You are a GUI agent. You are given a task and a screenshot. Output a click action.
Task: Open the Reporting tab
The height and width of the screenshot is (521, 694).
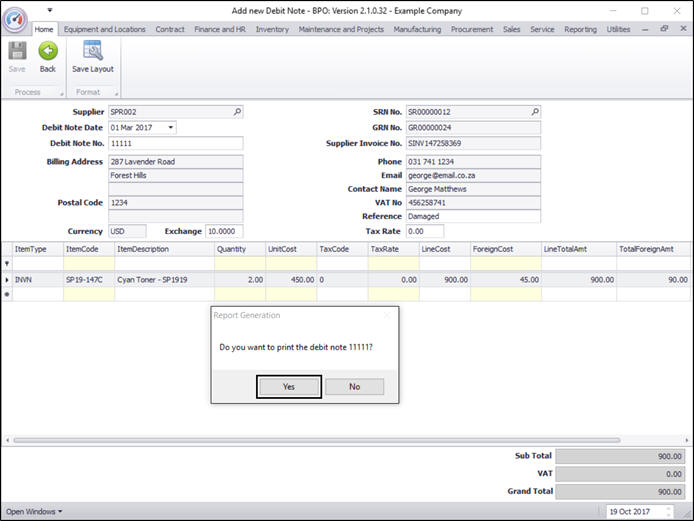tap(580, 29)
